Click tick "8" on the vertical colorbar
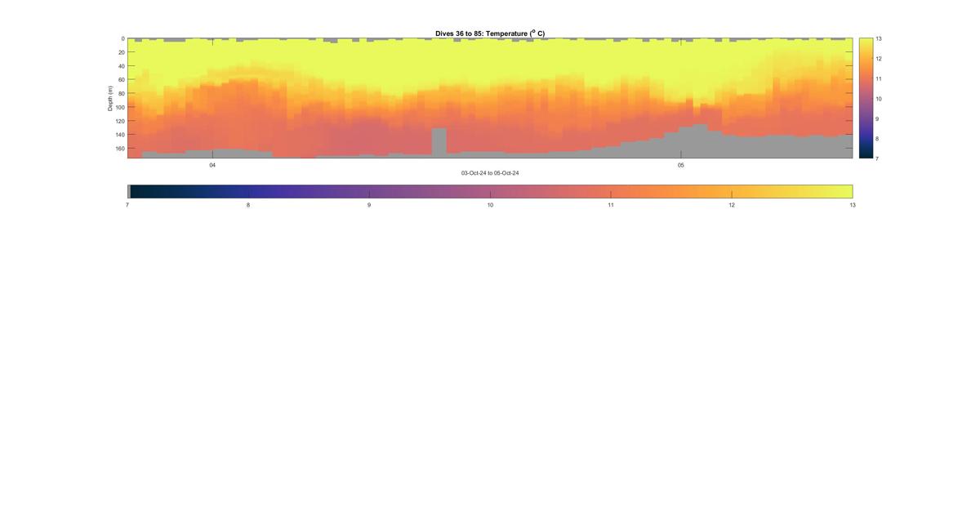Screen dimensions: 980x508 878,138
